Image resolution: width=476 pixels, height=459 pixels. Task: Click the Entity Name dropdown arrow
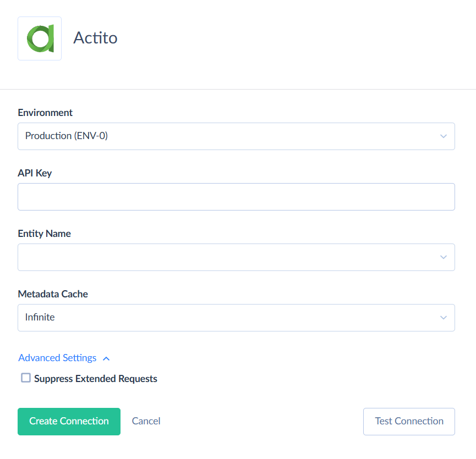tap(444, 257)
